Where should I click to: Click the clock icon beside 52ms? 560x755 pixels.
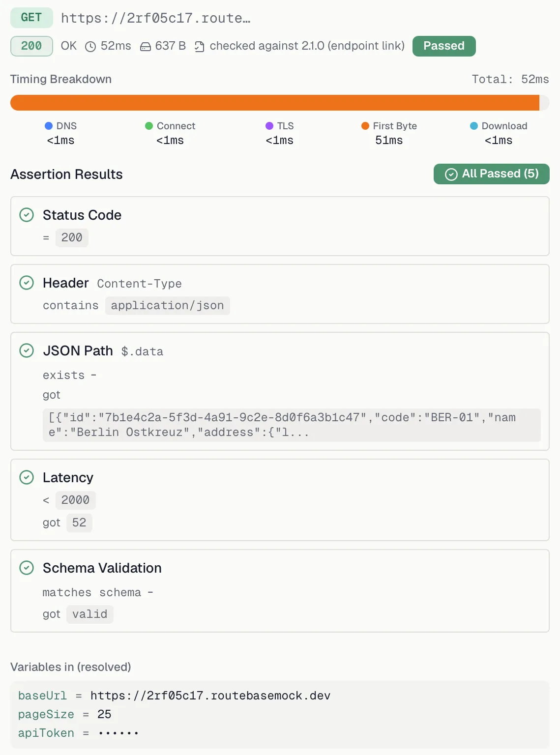(90, 47)
